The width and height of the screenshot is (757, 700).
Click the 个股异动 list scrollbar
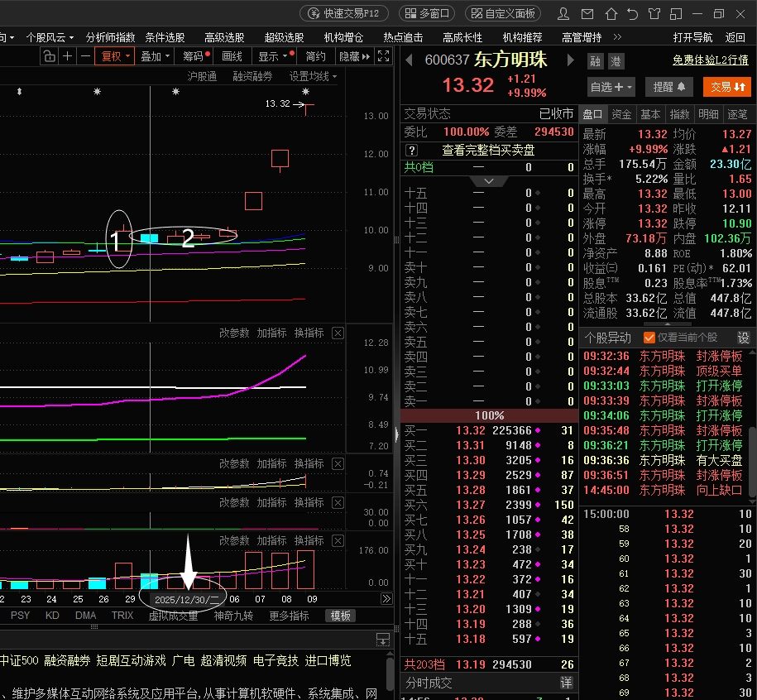753,461
